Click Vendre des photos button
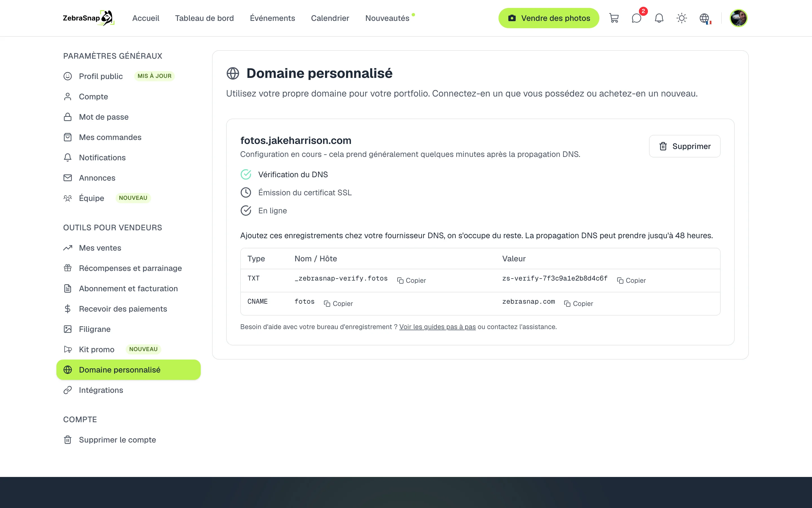 point(549,18)
